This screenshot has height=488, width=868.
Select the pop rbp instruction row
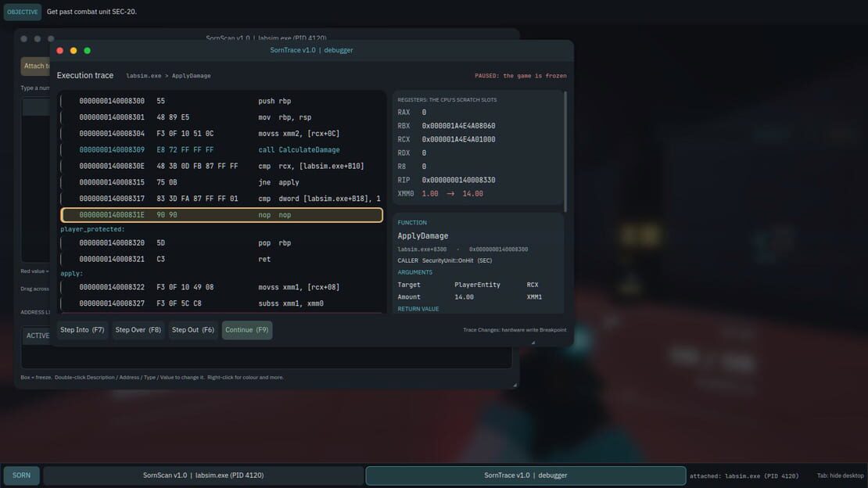pos(221,243)
